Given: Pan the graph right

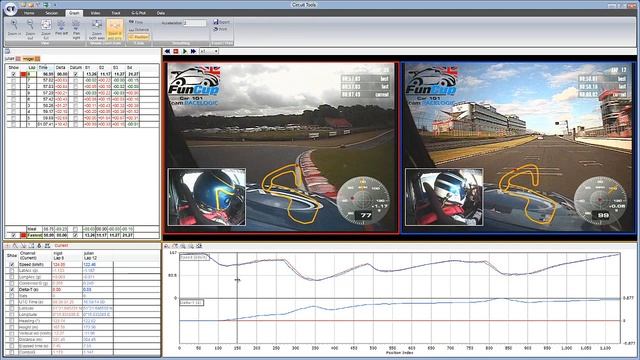Looking at the screenshot, I should 76,29.
